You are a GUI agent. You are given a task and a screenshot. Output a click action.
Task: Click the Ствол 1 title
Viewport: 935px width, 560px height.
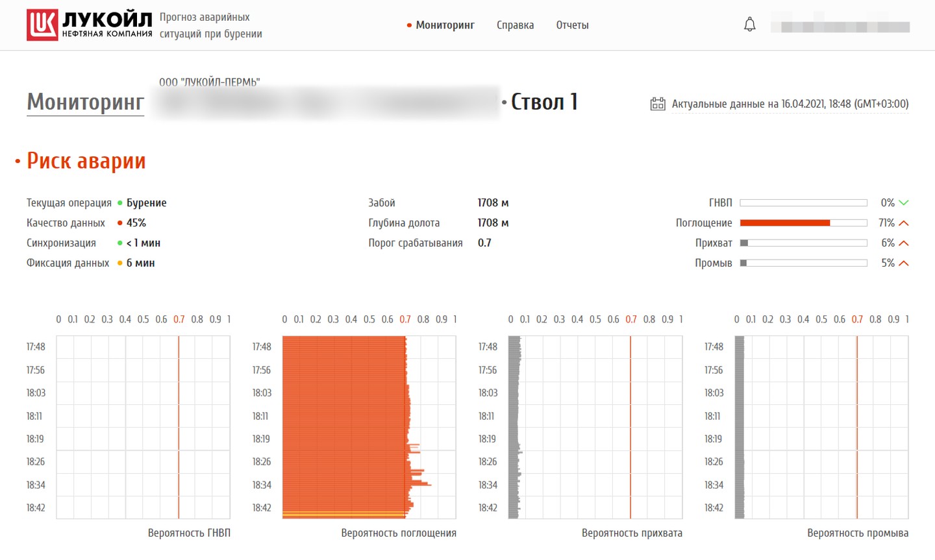(544, 102)
